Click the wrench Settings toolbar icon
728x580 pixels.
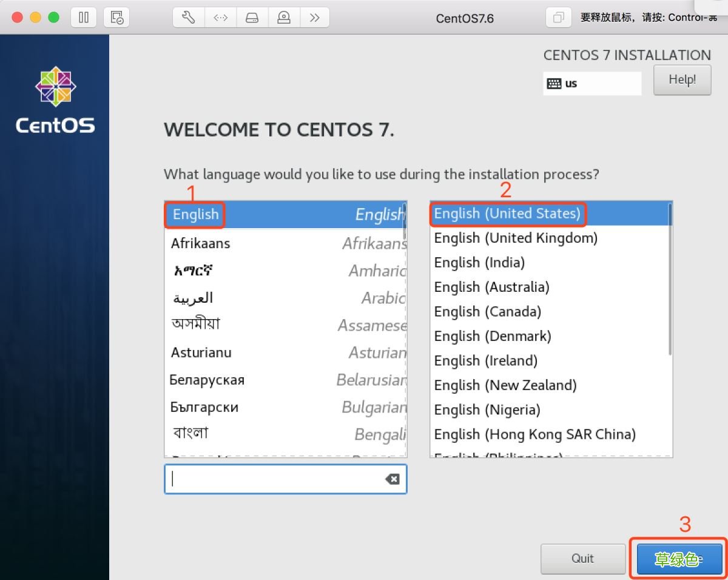(188, 17)
